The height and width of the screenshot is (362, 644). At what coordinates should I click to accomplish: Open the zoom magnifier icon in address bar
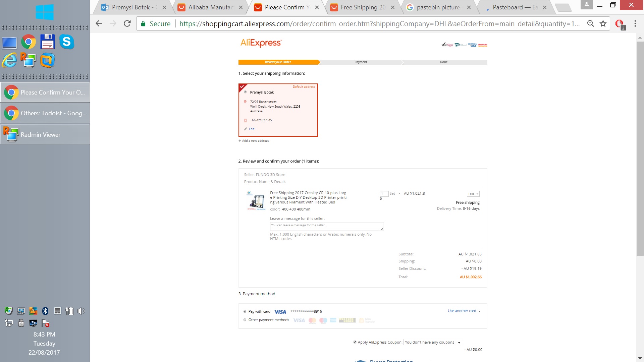pyautogui.click(x=591, y=23)
